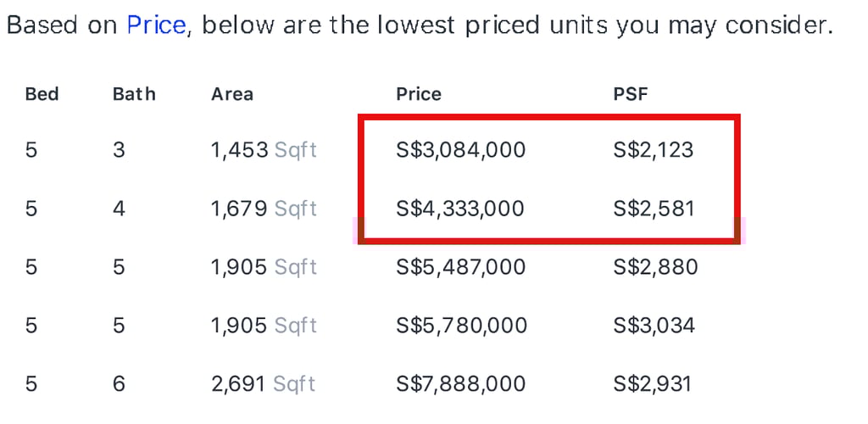Select the 1,453 Sqft area cell
This screenshot has height=424, width=868.
point(264,151)
